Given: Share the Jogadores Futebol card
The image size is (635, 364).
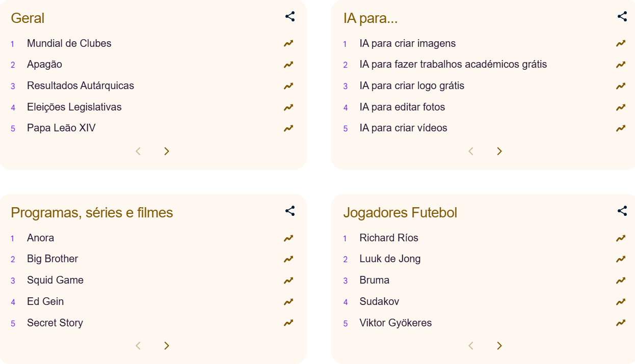Looking at the screenshot, I should point(622,211).
